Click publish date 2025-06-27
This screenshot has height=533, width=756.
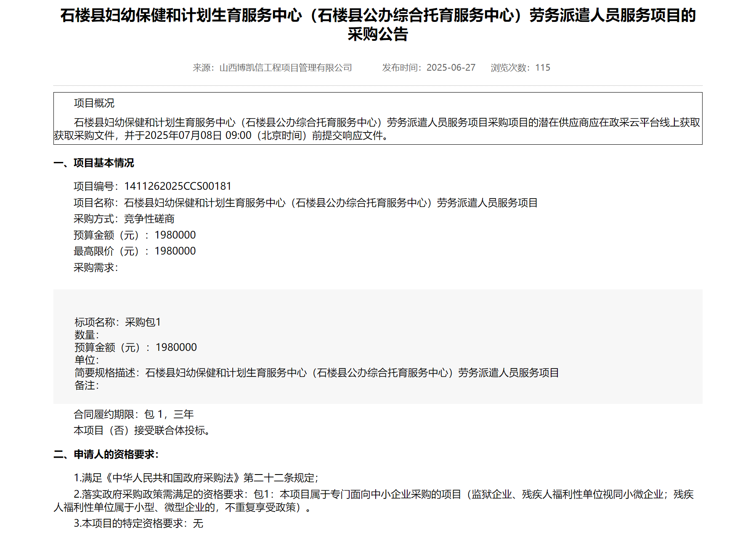click(451, 68)
